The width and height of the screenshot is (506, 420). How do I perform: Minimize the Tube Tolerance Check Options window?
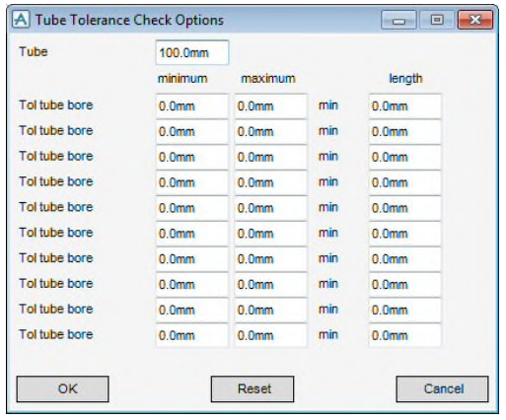[398, 20]
